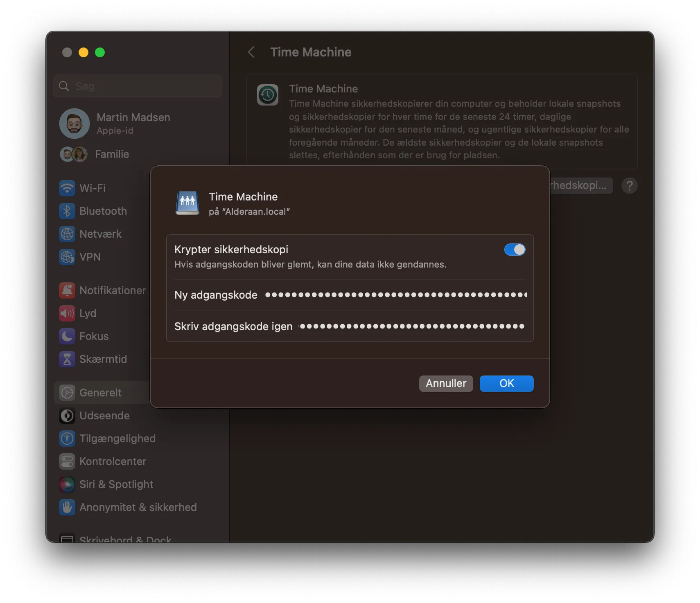
Task: Click the Lyd speaker icon
Action: tap(67, 313)
